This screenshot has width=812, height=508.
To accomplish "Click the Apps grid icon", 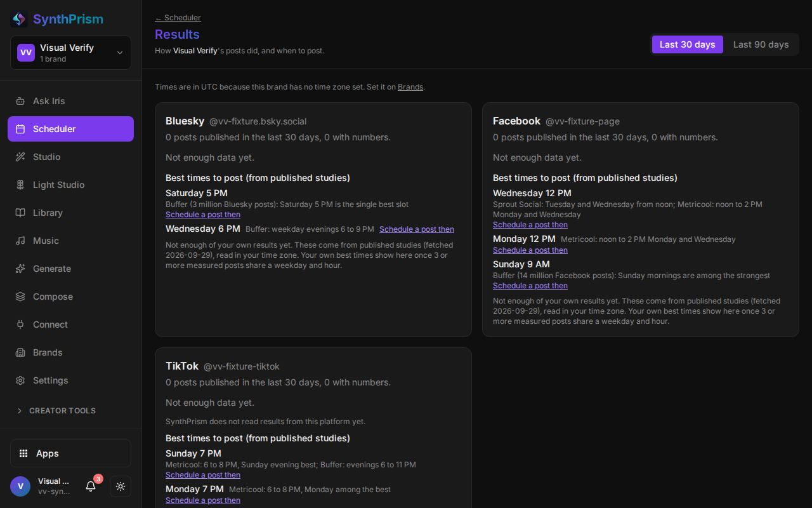I will point(23,453).
